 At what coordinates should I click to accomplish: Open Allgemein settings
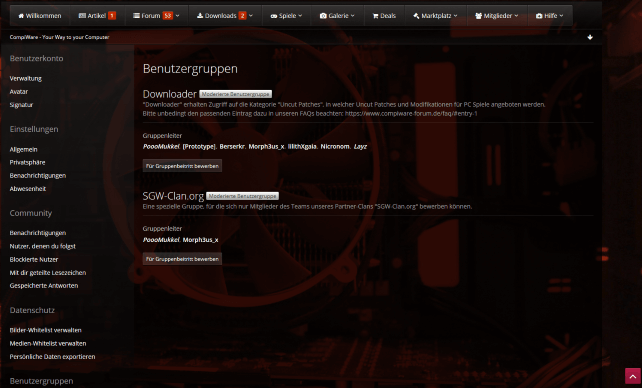pos(23,149)
